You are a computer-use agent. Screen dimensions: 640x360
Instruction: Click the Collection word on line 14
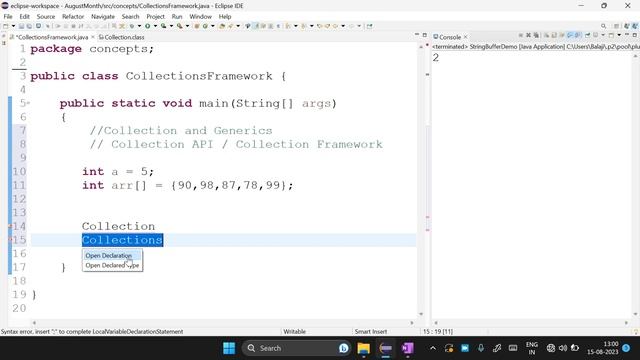[x=118, y=226]
